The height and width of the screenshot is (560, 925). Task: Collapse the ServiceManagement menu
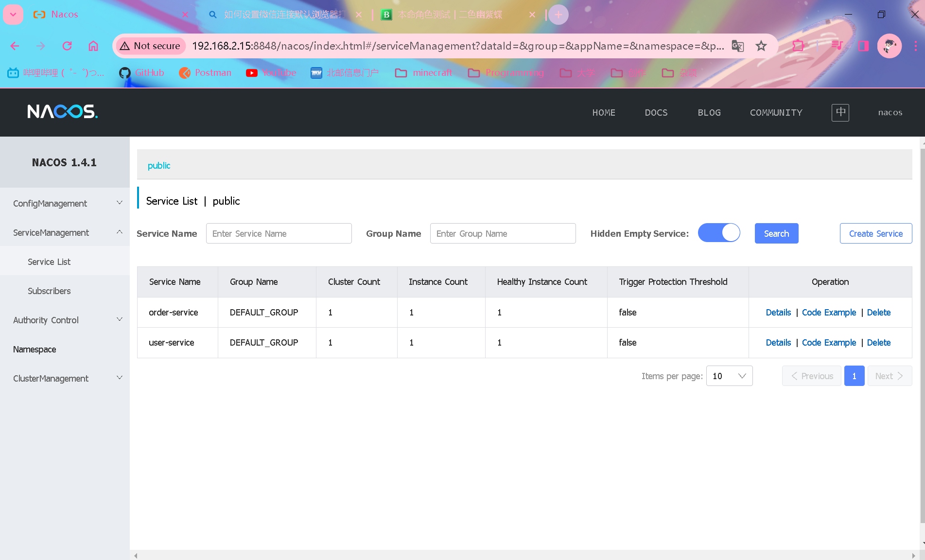pos(65,232)
